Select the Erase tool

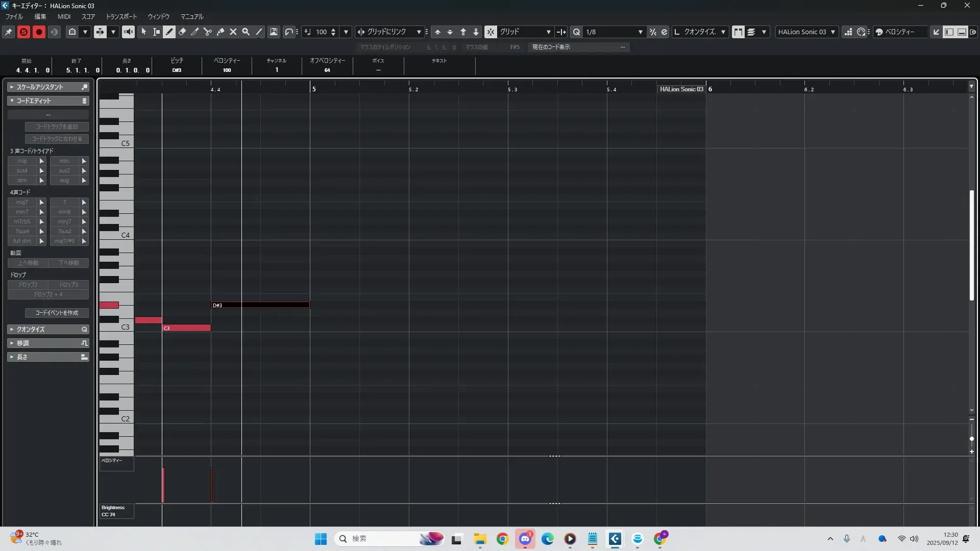pos(182,32)
